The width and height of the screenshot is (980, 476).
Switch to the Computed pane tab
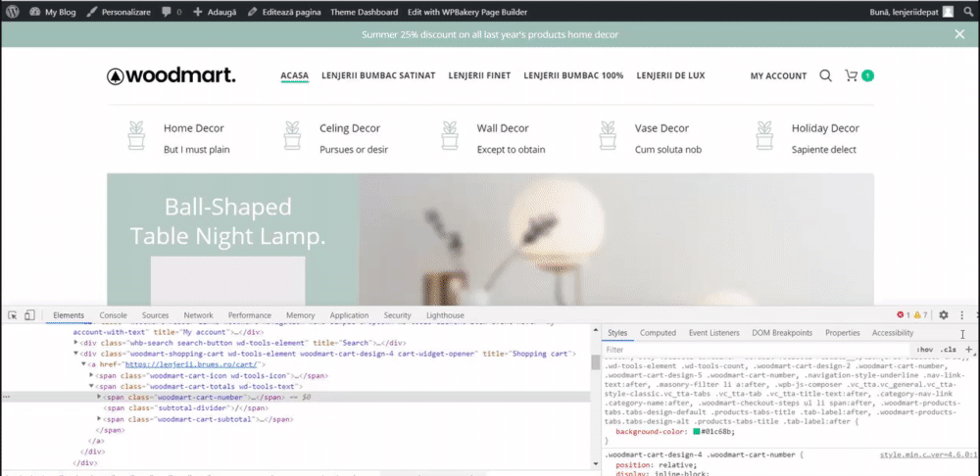pyautogui.click(x=658, y=333)
